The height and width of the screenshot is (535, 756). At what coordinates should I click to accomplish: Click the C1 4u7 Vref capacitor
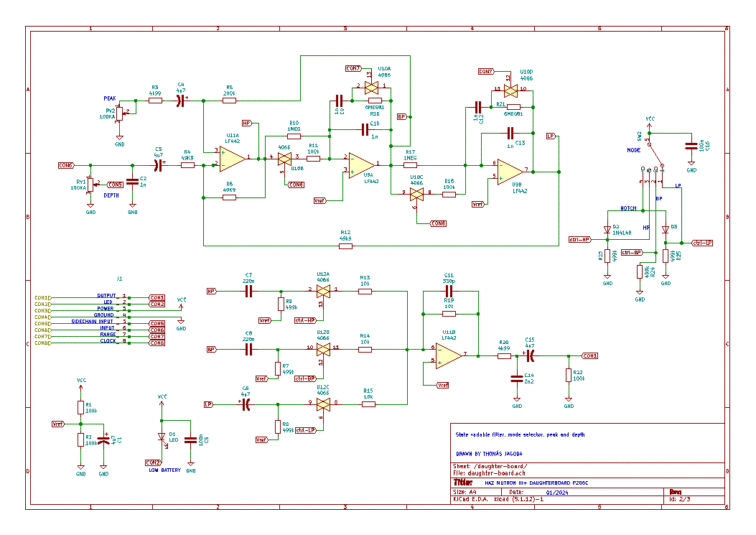[103, 441]
